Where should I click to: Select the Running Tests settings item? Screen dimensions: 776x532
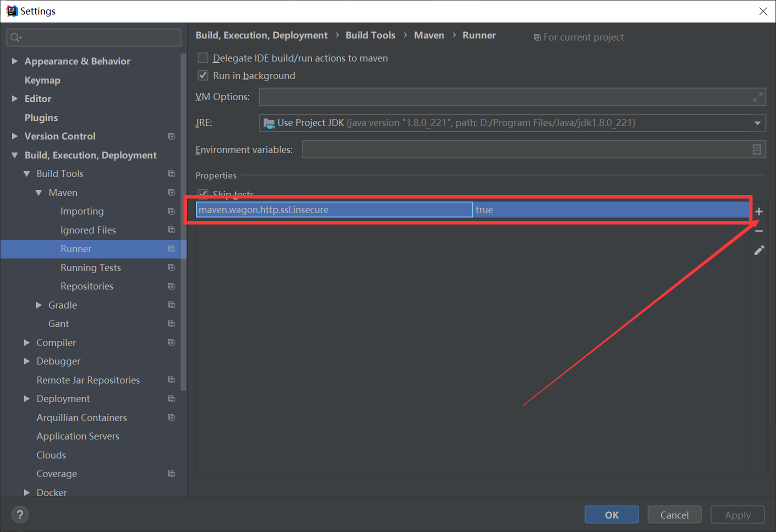90,267
